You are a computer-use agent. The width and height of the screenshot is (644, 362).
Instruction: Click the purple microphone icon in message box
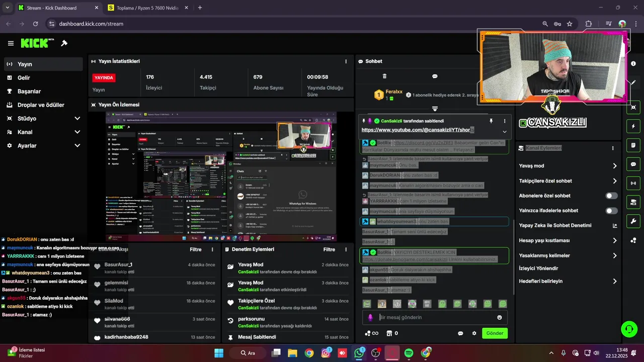pyautogui.click(x=370, y=317)
